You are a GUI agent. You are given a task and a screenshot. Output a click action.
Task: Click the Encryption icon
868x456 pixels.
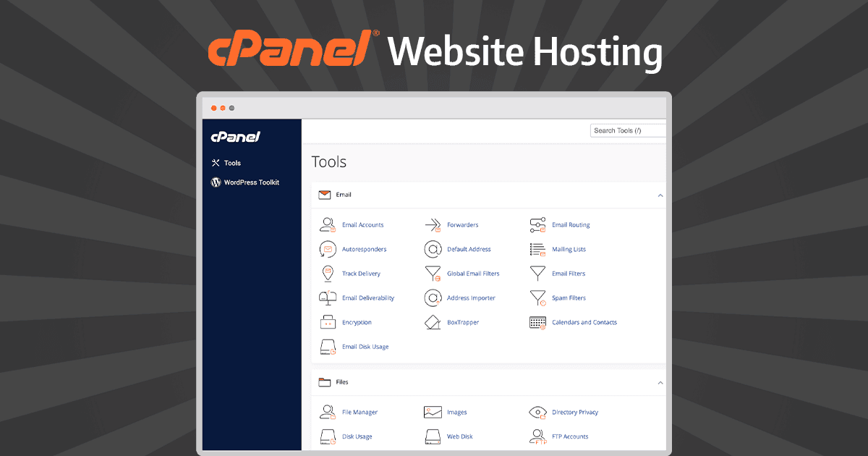(328, 322)
